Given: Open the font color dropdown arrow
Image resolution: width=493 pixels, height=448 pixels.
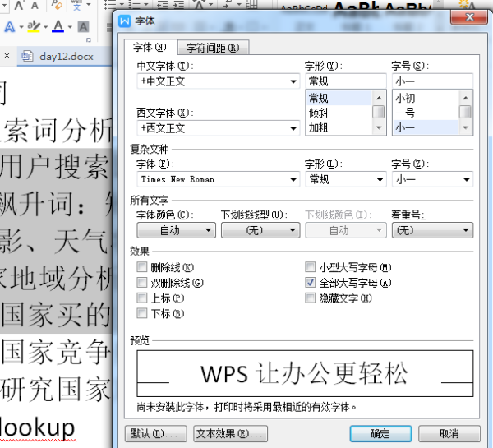Looking at the screenshot, I should tap(70, 27).
